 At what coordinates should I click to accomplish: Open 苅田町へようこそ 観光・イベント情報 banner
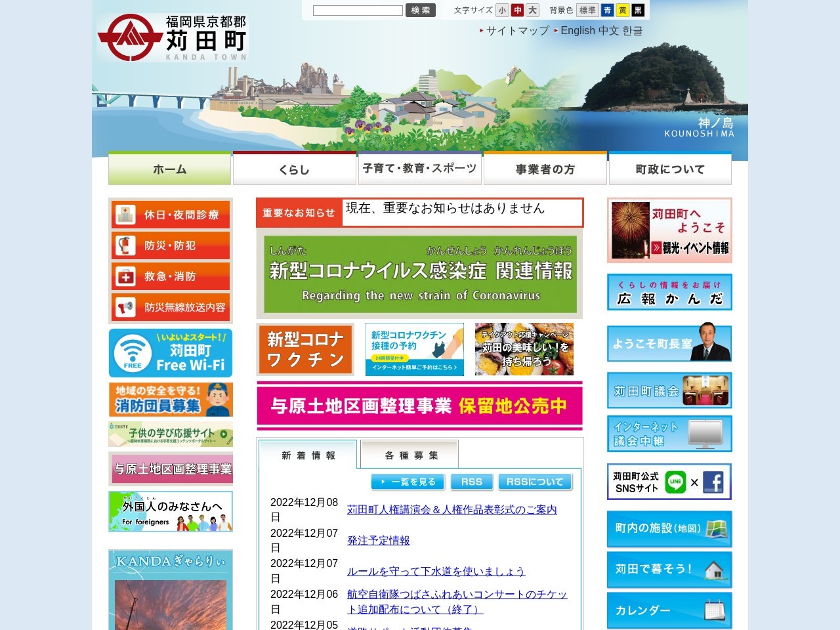(x=669, y=230)
